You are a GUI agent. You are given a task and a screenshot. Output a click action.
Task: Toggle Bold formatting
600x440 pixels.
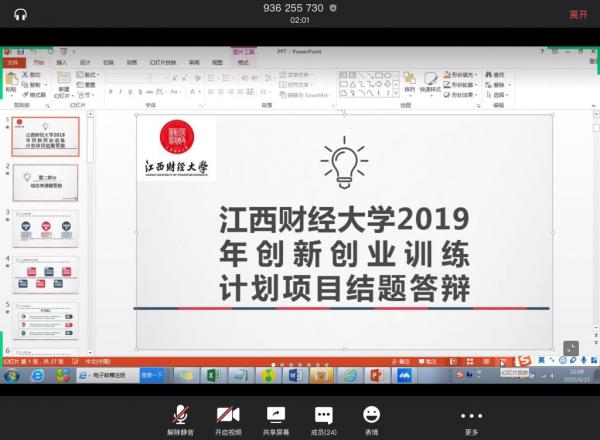pos(111,91)
